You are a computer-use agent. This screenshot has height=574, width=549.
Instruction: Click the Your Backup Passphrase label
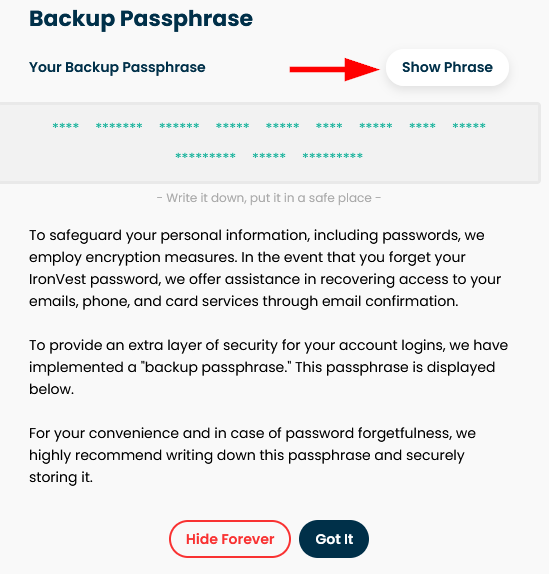click(117, 67)
